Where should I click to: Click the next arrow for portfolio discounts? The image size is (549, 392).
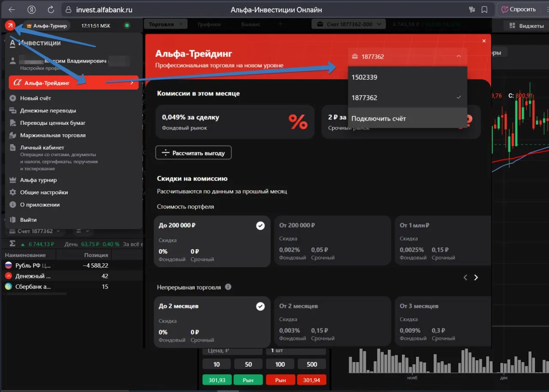[x=476, y=277]
